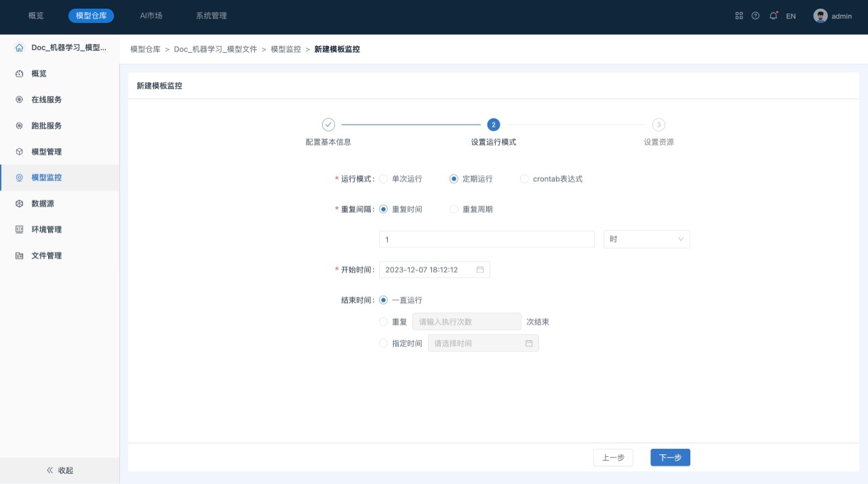Viewport: 868px width, 484px height.
Task: Click the 数据源 sidebar icon
Action: (19, 203)
